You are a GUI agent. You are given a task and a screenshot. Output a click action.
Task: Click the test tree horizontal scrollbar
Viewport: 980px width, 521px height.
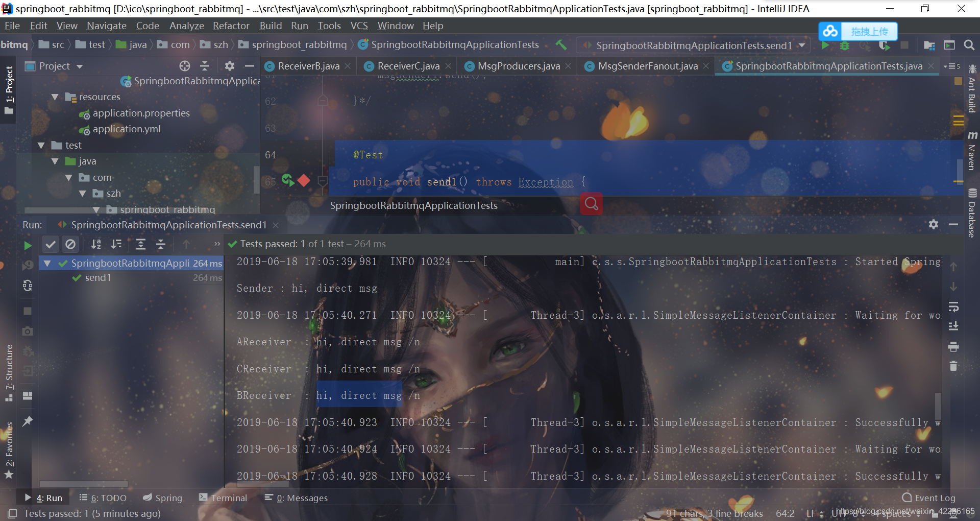84,483
